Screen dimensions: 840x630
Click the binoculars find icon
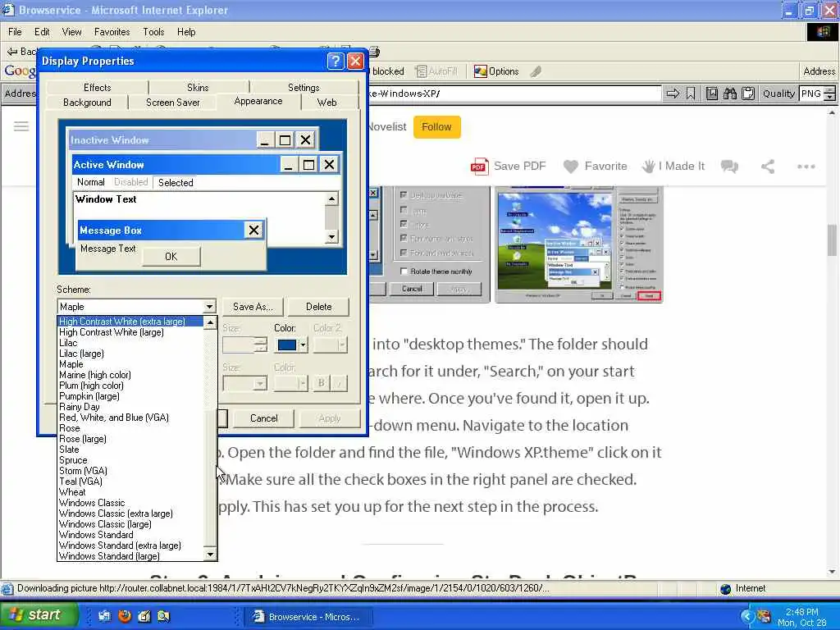click(729, 94)
